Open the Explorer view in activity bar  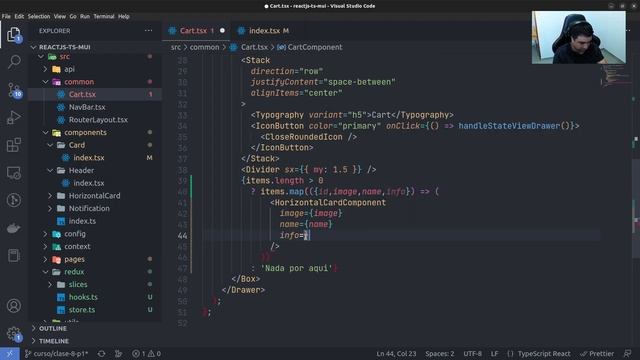[13, 34]
